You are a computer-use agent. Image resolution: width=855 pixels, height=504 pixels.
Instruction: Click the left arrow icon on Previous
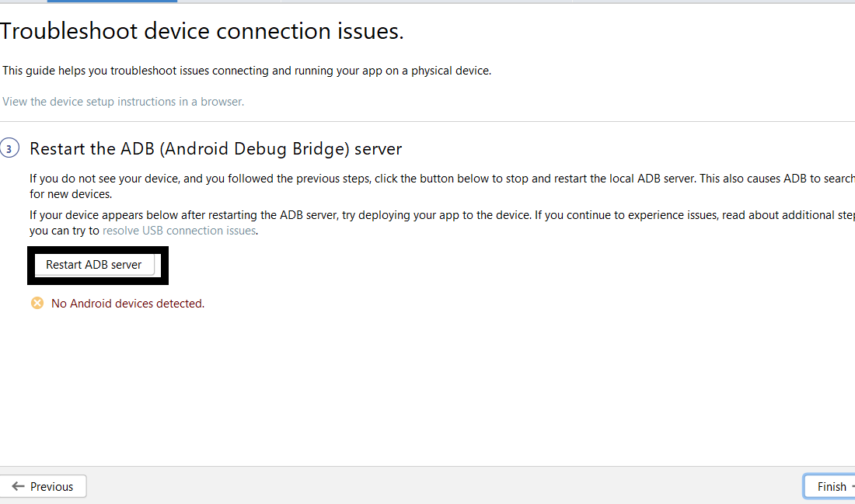19,487
